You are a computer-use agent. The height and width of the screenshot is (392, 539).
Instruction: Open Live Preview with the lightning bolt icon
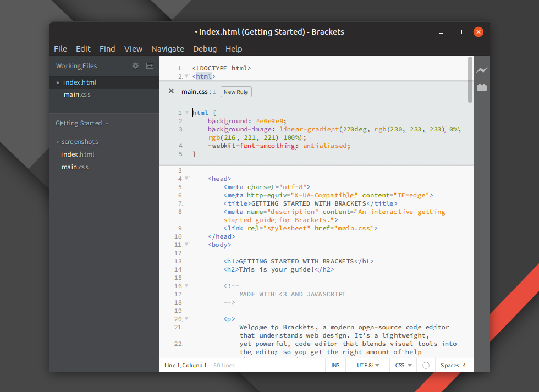tap(481, 70)
